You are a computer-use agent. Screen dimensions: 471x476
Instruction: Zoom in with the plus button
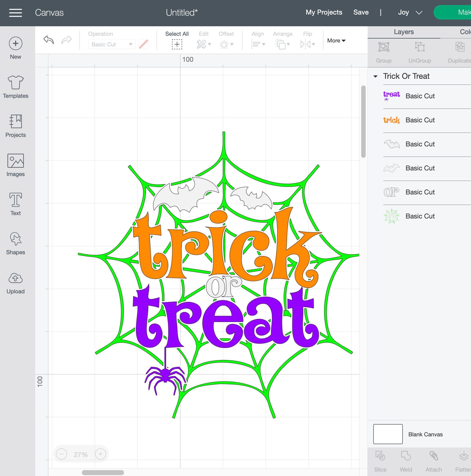point(101,454)
